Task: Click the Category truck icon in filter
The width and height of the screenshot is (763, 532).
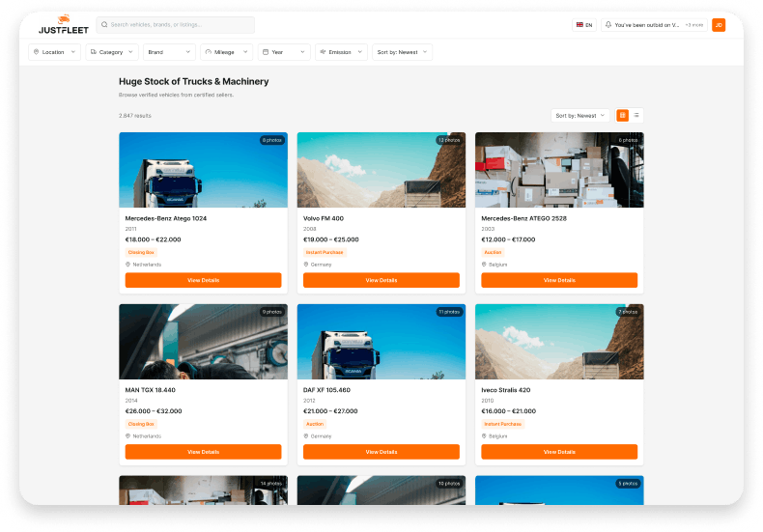Action: pyautogui.click(x=94, y=52)
